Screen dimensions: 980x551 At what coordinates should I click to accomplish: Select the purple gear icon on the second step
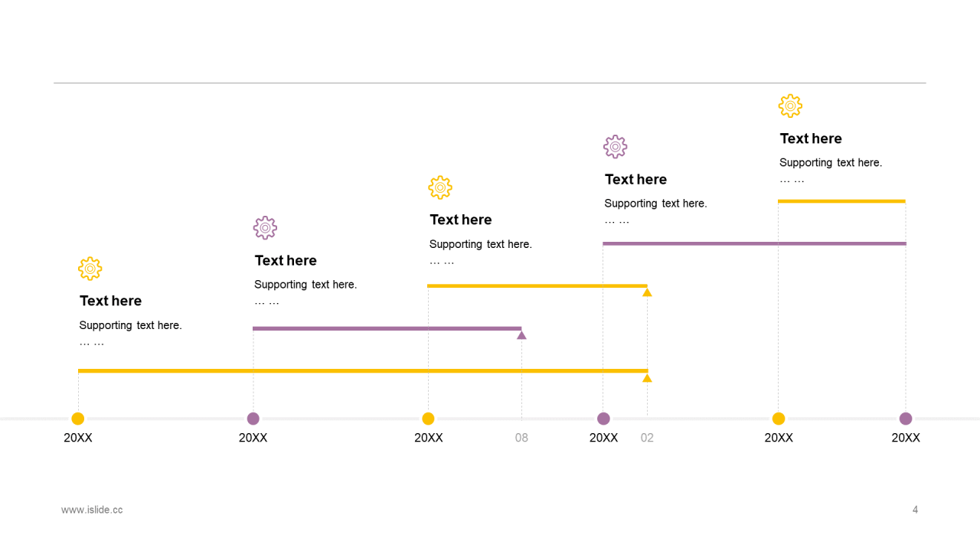tap(265, 228)
